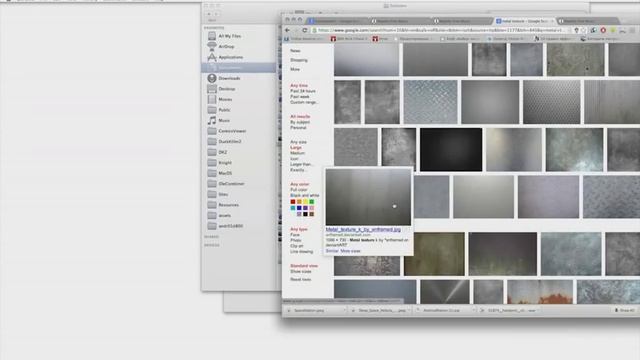This screenshot has height=360, width=640.
Task: Go back in the Finder window
Action: click(209, 14)
